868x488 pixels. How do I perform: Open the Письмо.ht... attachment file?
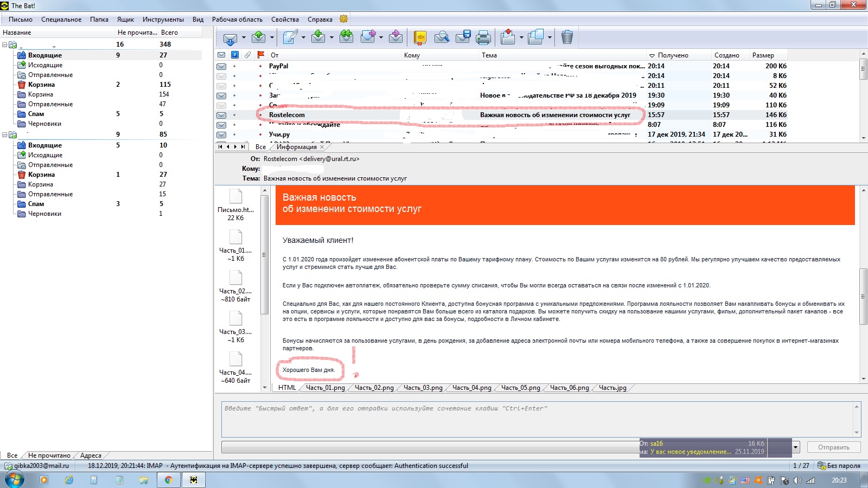(x=235, y=205)
